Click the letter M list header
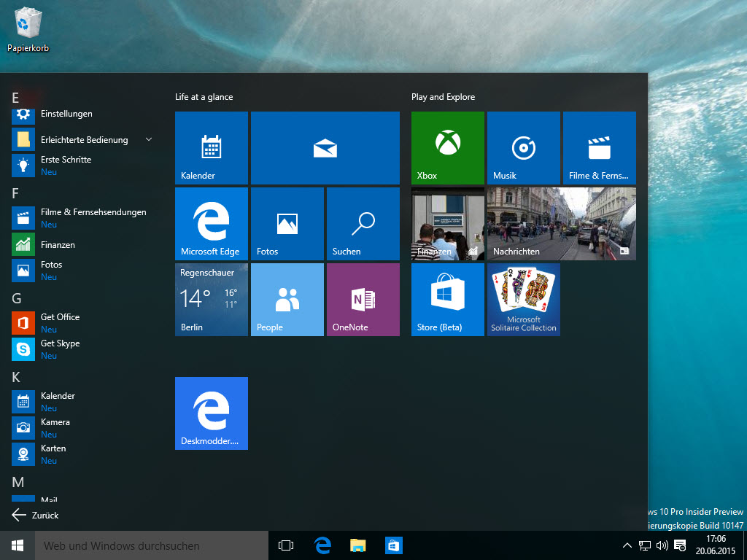This screenshot has height=560, width=747. pyautogui.click(x=18, y=483)
